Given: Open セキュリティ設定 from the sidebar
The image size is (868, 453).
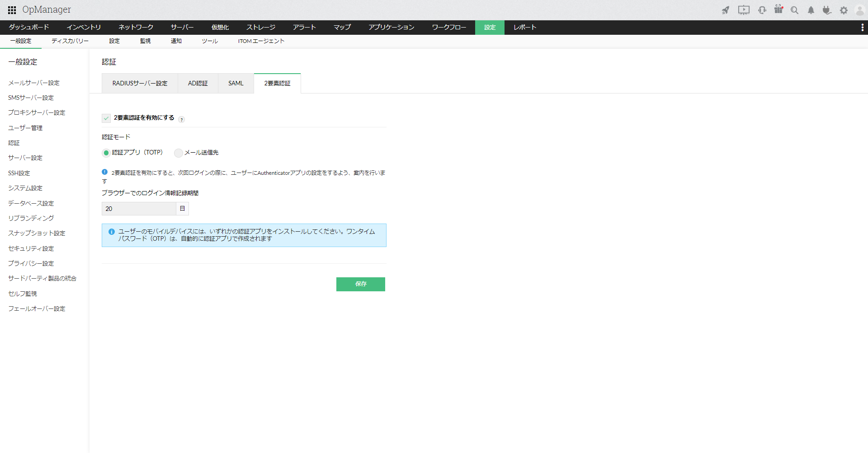Looking at the screenshot, I should tap(31, 248).
